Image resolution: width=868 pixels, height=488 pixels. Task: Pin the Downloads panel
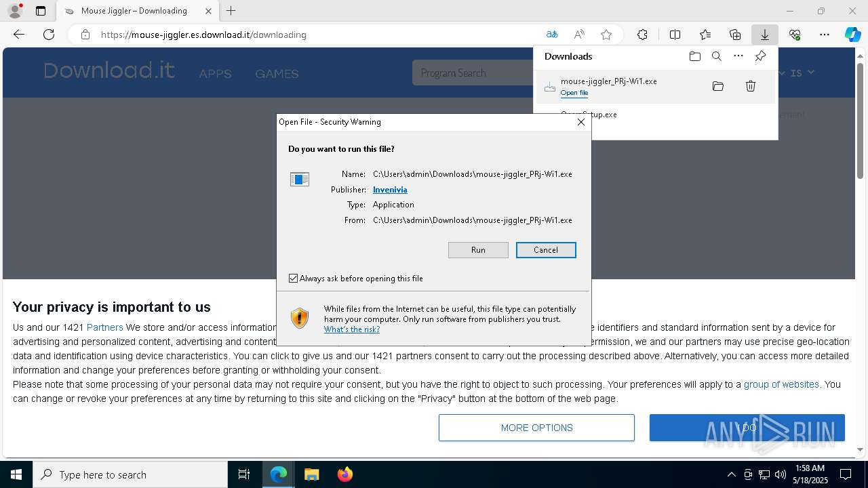761,56
